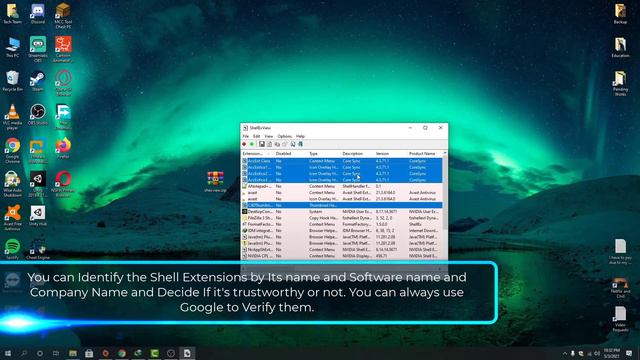Select the NvAppShExt Context Menu row

click(x=342, y=249)
